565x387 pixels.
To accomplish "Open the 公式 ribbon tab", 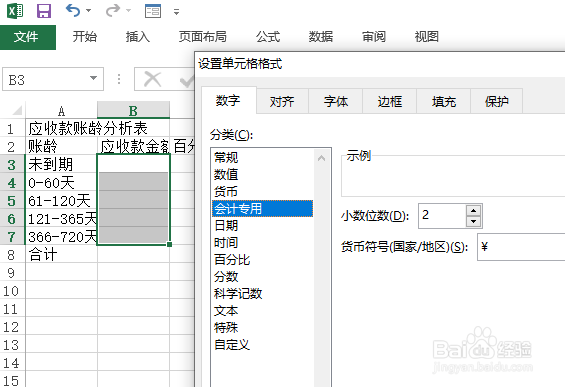I will click(x=268, y=37).
